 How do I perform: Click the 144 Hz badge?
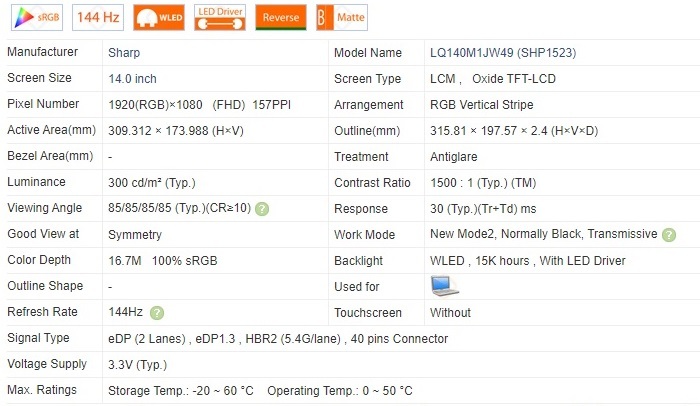tap(98, 17)
